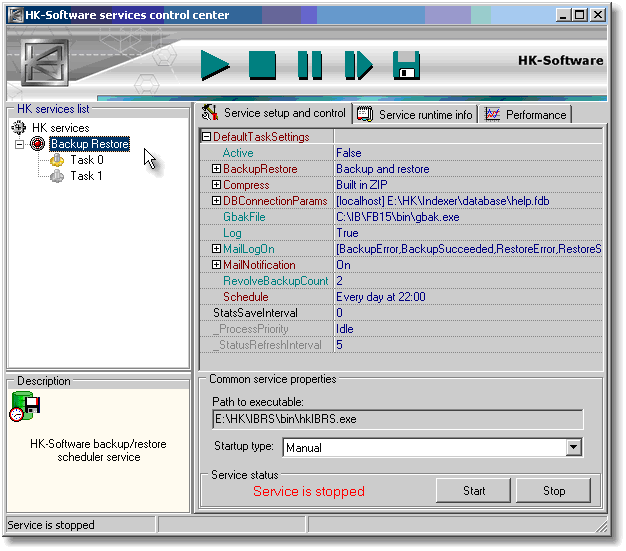Switch to Service setup and control tab

tap(275, 113)
